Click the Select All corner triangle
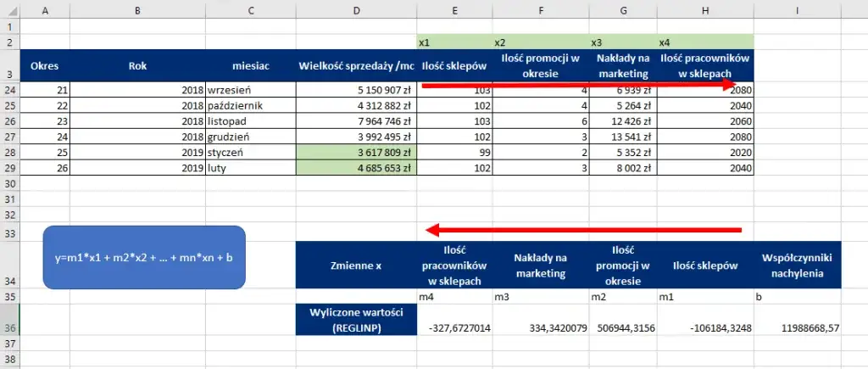The image size is (868, 369). point(9,10)
